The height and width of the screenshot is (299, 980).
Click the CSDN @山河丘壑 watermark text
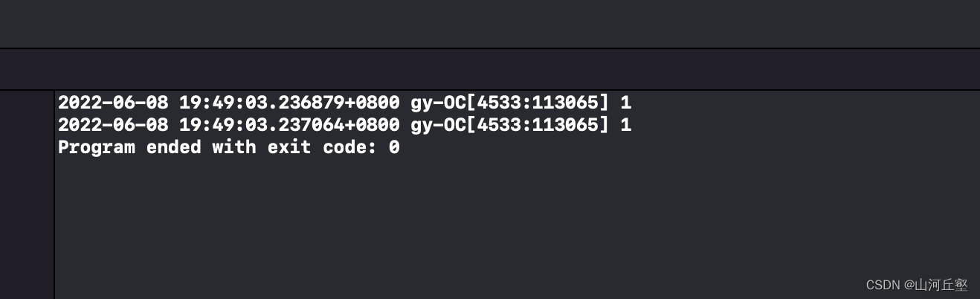917,285
